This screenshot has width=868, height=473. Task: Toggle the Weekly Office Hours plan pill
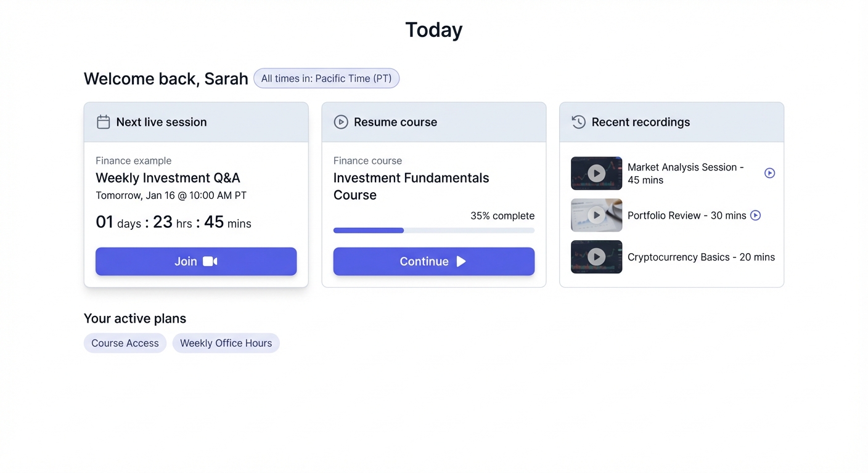(x=226, y=343)
